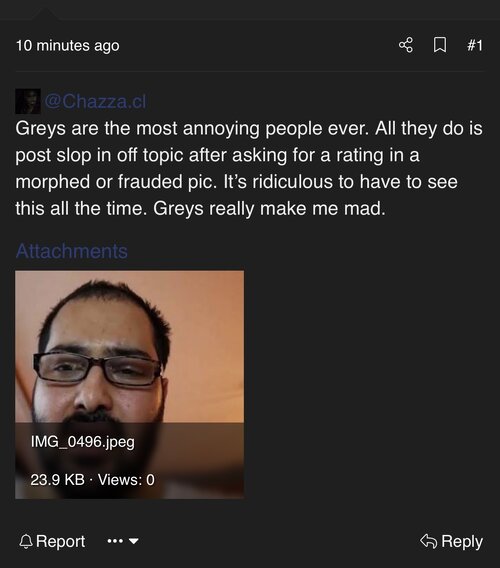Click the 23.9 KB file size label
The image size is (500, 568).
tap(57, 480)
